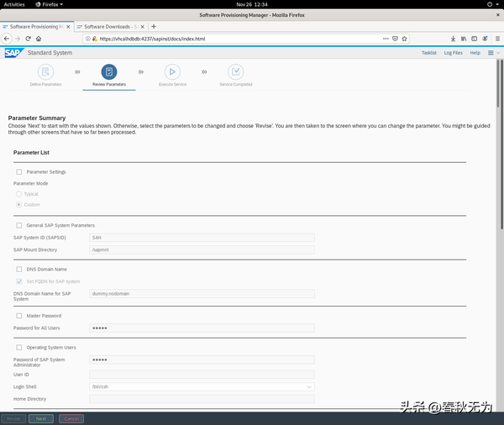Open the Activities overview
The width and height of the screenshot is (504, 425).
pyautogui.click(x=14, y=4)
